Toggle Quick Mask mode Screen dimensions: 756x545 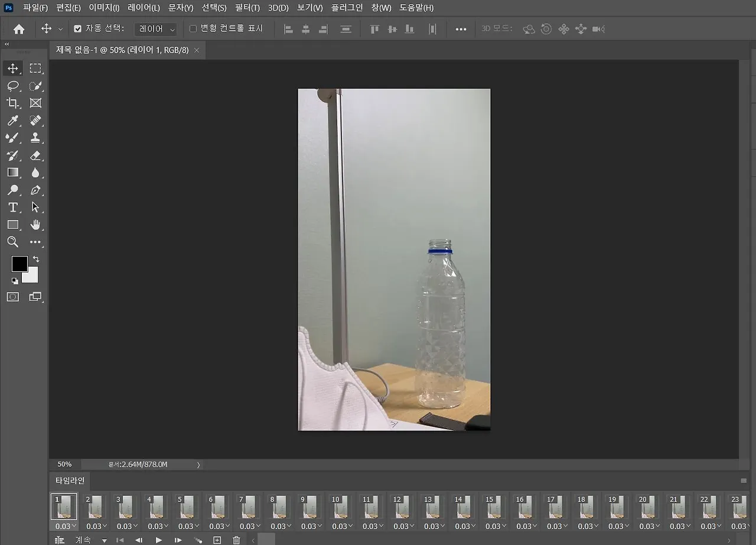[x=12, y=297]
